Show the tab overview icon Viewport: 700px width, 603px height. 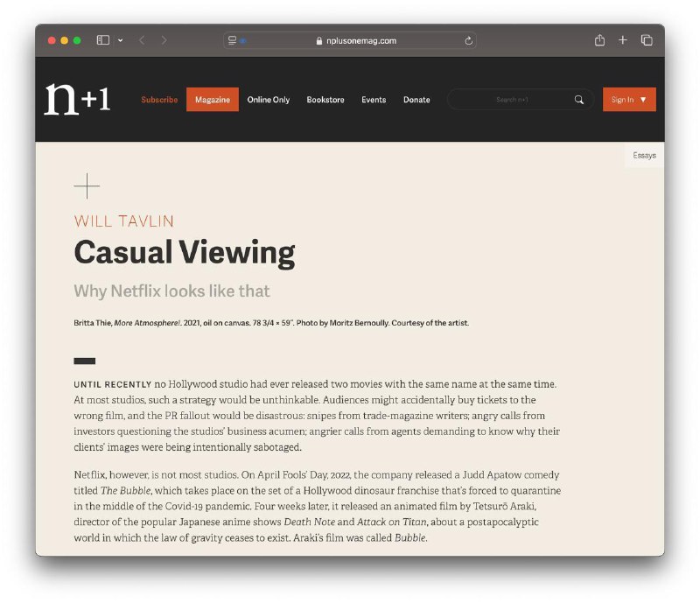647,40
